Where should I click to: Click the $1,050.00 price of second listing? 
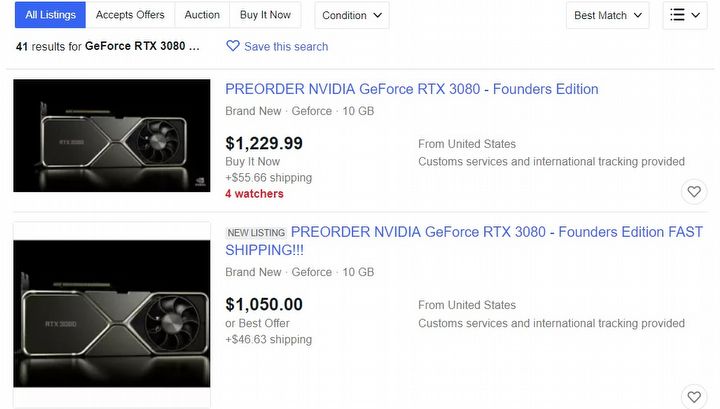click(264, 304)
